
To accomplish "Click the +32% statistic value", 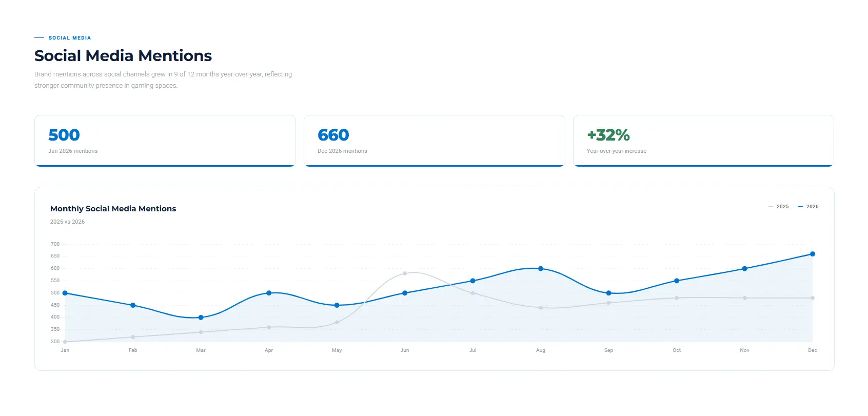I will pos(608,135).
